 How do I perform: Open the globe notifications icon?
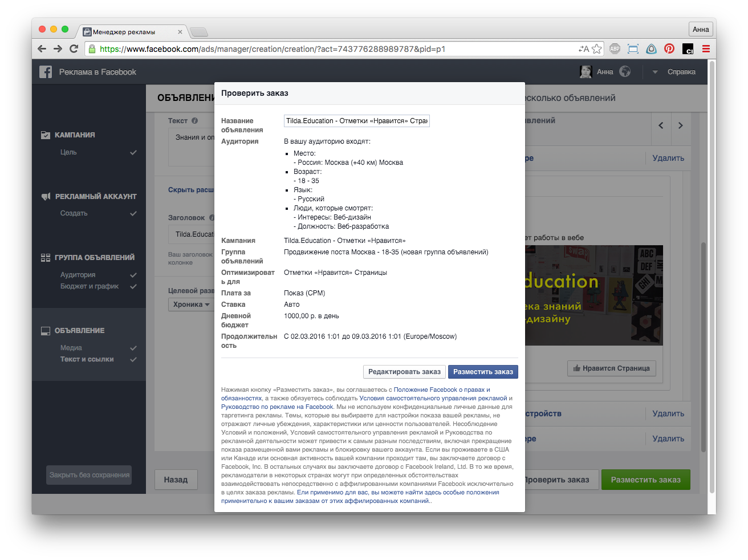(x=625, y=72)
